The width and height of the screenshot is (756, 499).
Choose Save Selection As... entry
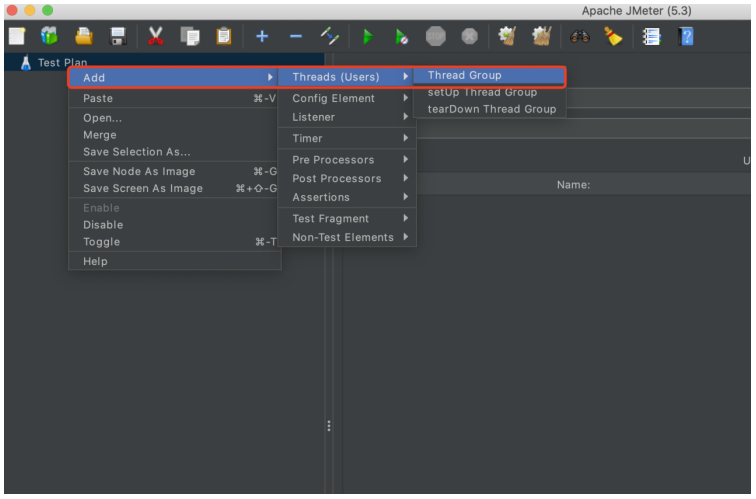[175, 152]
